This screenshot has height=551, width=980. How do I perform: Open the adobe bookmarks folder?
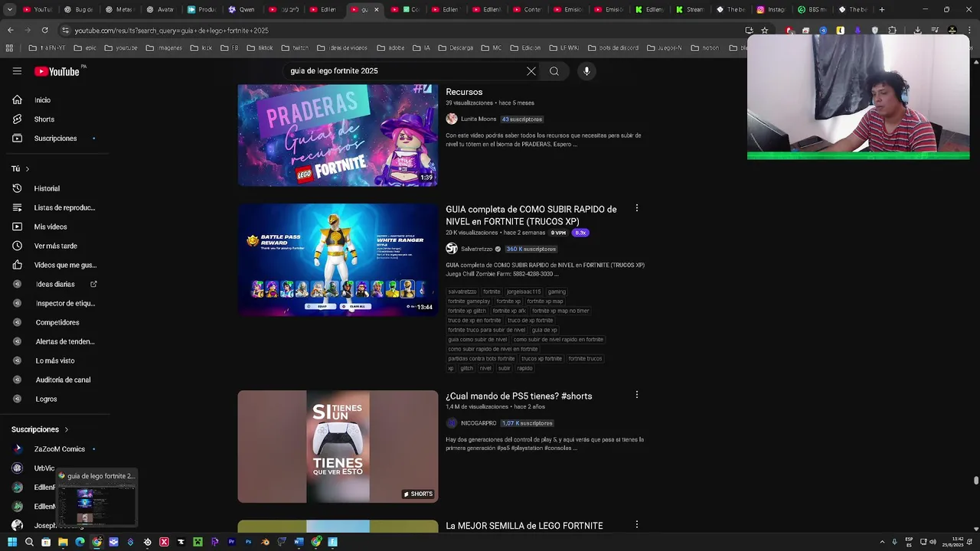pos(390,47)
